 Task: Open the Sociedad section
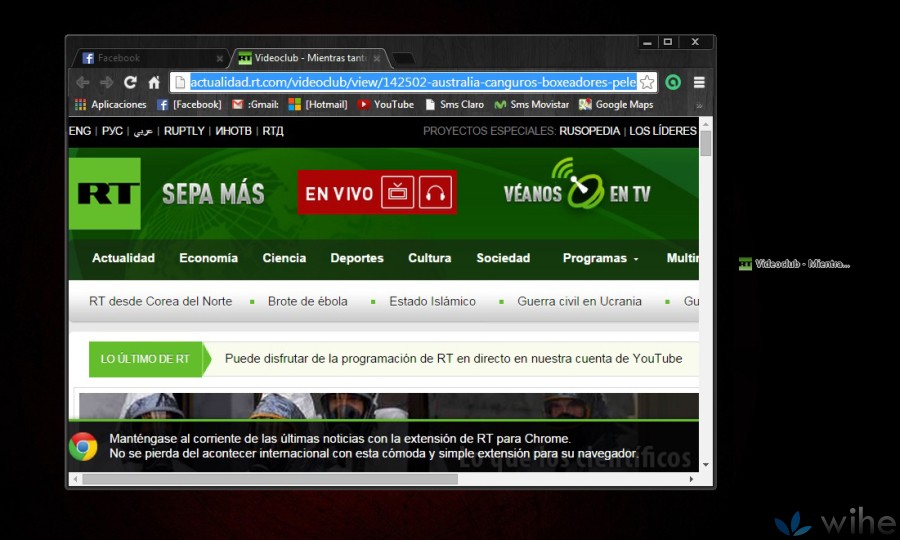[x=503, y=258]
